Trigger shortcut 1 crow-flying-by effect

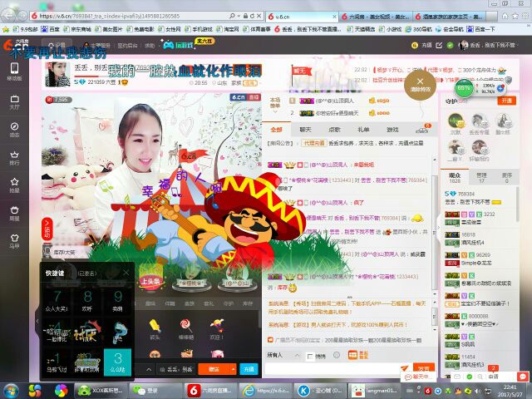click(57, 362)
